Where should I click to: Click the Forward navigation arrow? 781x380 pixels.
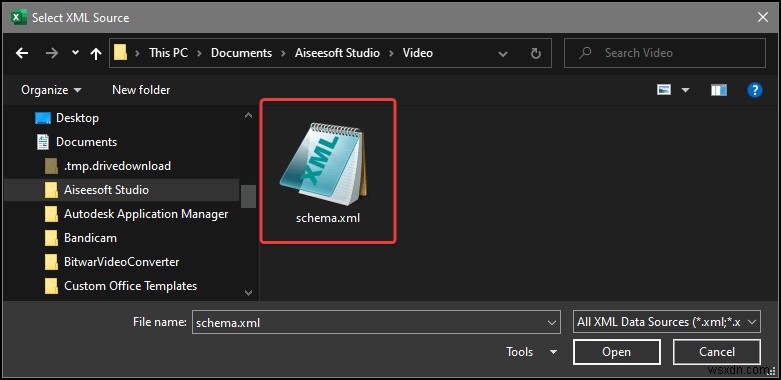(52, 53)
